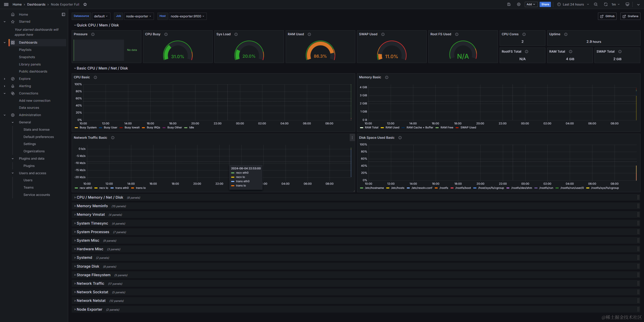
Task: Show info for Memory Basic panel
Action: click(x=387, y=77)
